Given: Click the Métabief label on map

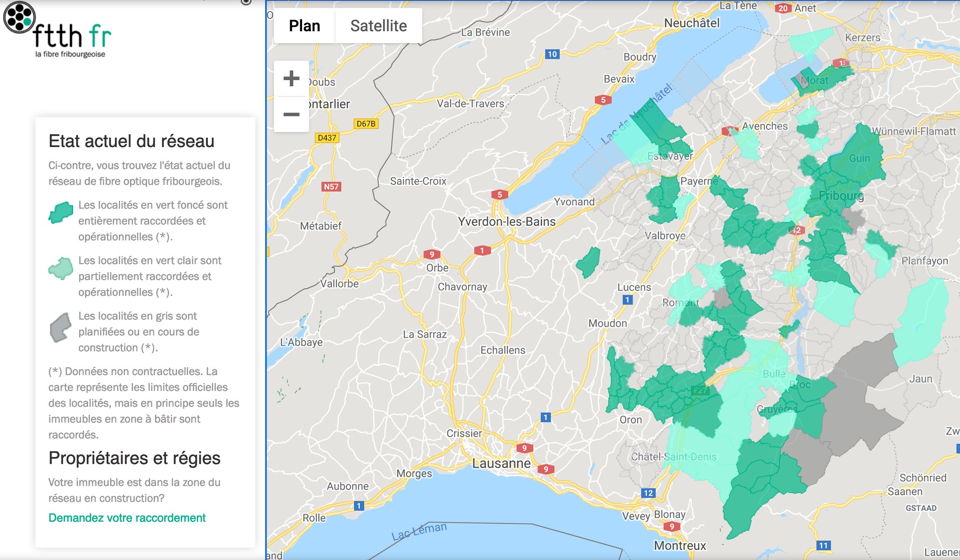Looking at the screenshot, I should tap(321, 226).
